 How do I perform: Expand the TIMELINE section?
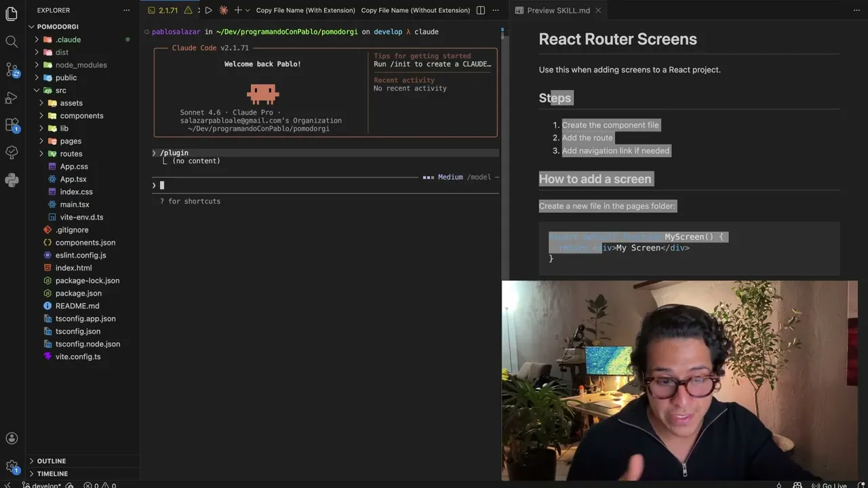[x=83, y=474]
